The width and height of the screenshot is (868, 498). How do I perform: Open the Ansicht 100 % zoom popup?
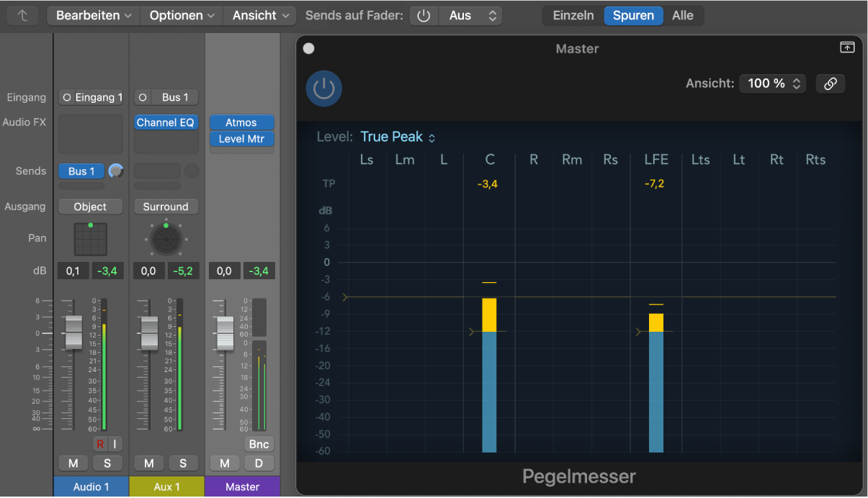(x=772, y=83)
